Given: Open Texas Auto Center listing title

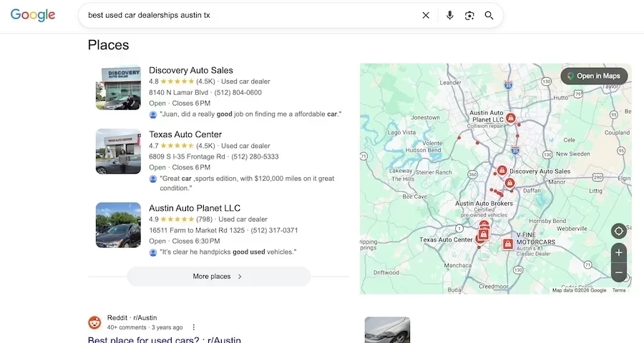Looking at the screenshot, I should (x=185, y=134).
